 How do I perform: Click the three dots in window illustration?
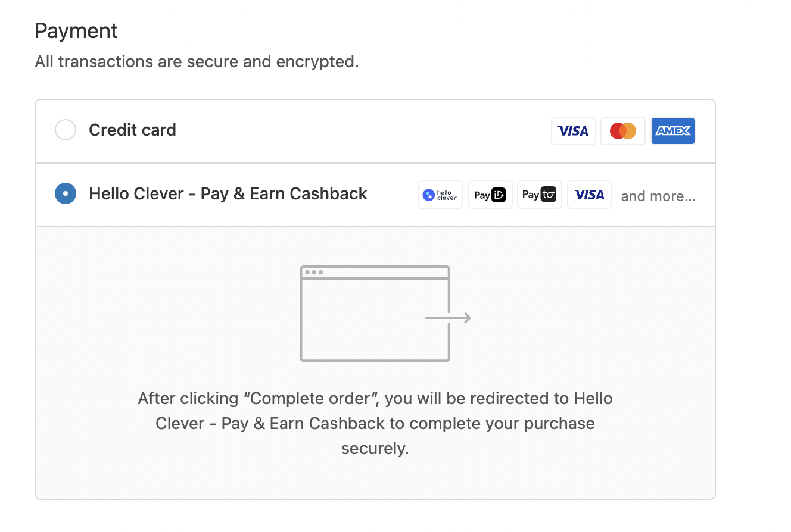314,273
